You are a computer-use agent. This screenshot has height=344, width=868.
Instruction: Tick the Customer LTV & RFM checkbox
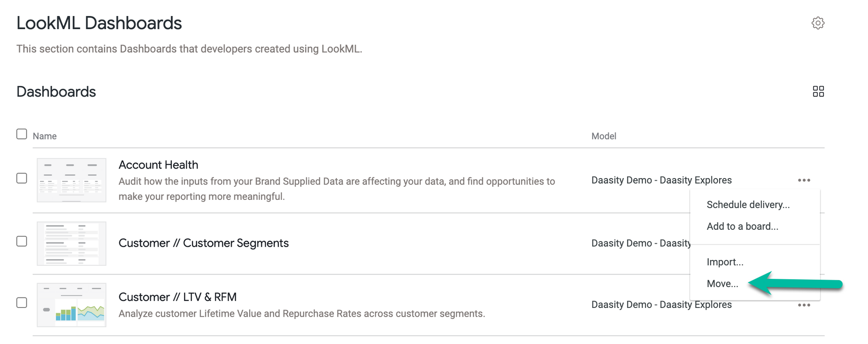click(x=22, y=303)
